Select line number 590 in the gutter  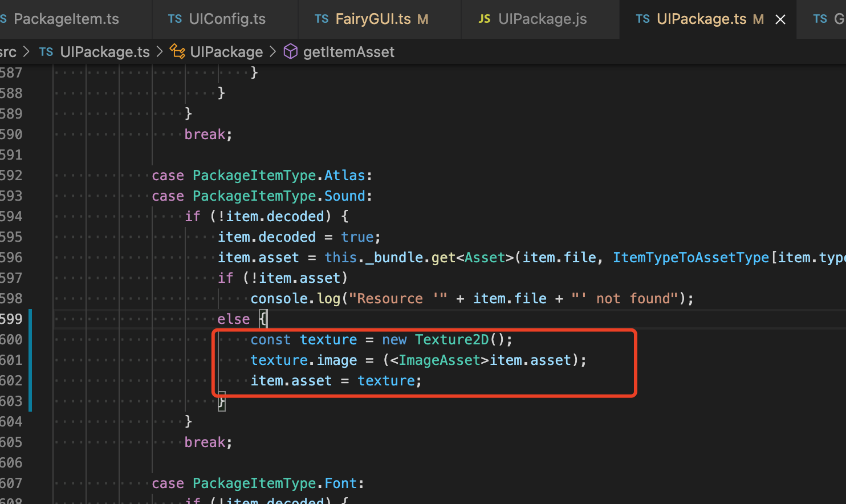[11, 134]
